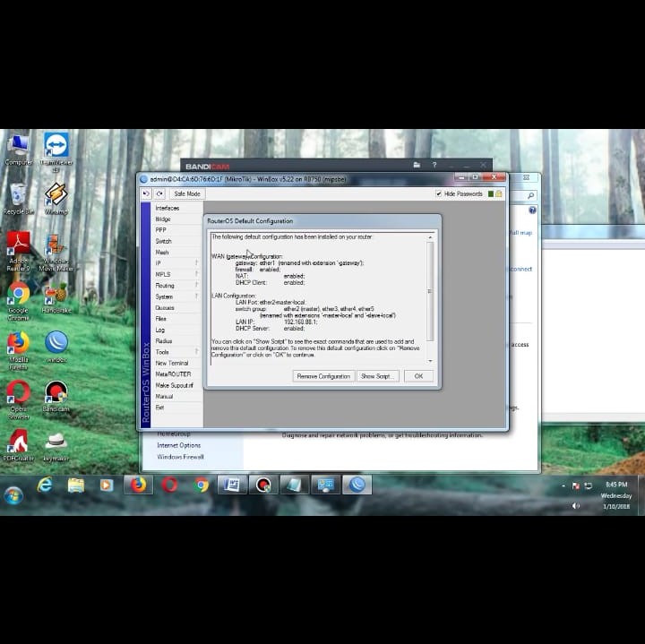Screen dimensions: 645x644
Task: Open New Terminal in WinBox
Action: [171, 363]
